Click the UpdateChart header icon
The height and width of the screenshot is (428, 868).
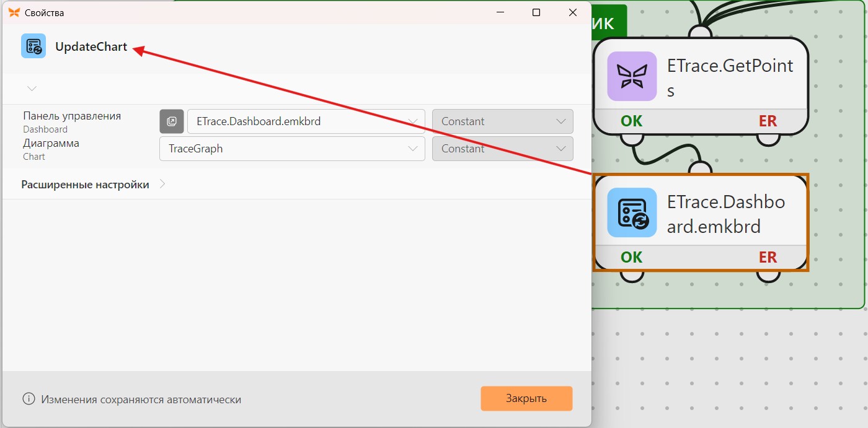(33, 46)
